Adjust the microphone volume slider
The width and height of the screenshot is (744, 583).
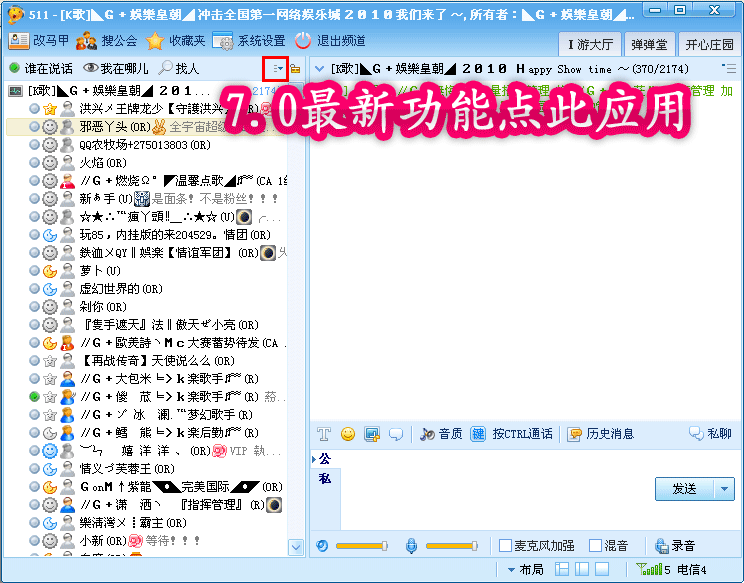[451, 546]
